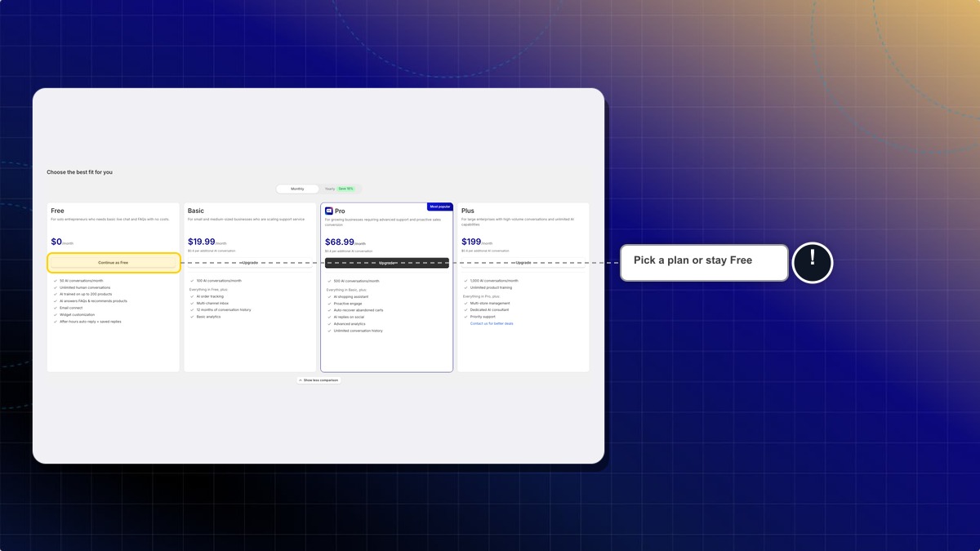Click 12 months of conversation history
The image size is (980, 551).
pyautogui.click(x=224, y=310)
